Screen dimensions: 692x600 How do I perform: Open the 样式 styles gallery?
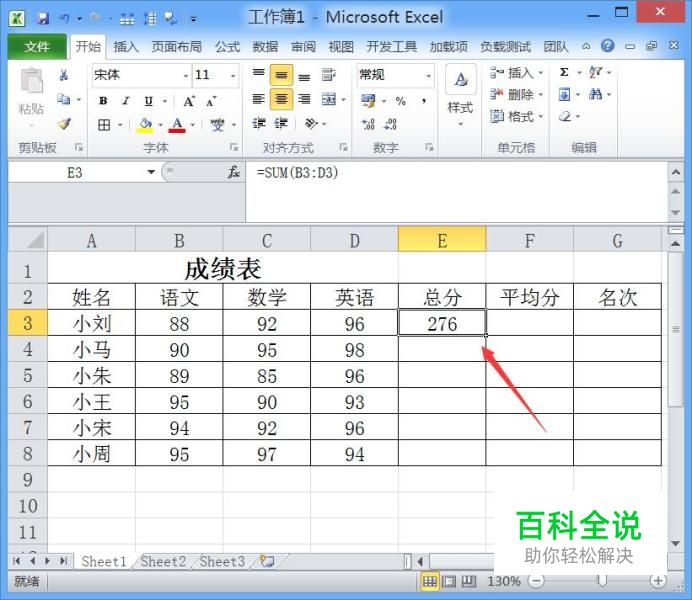(x=461, y=95)
